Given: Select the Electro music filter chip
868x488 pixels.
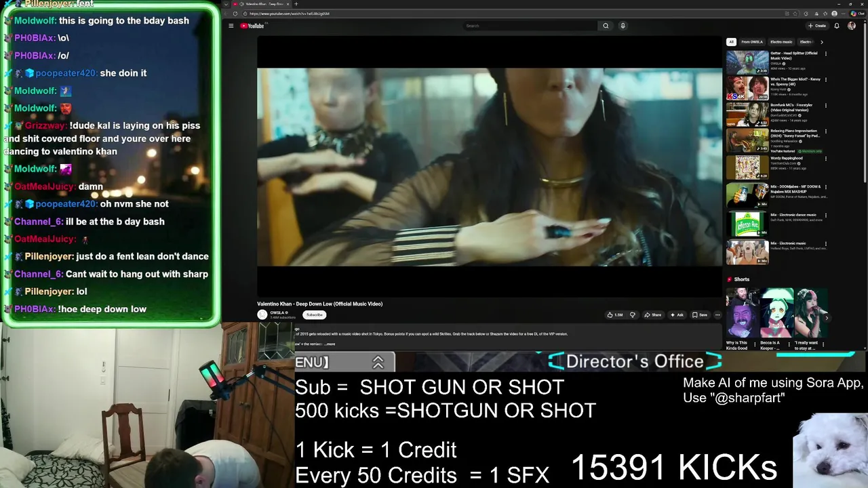Looking at the screenshot, I should coord(781,42).
